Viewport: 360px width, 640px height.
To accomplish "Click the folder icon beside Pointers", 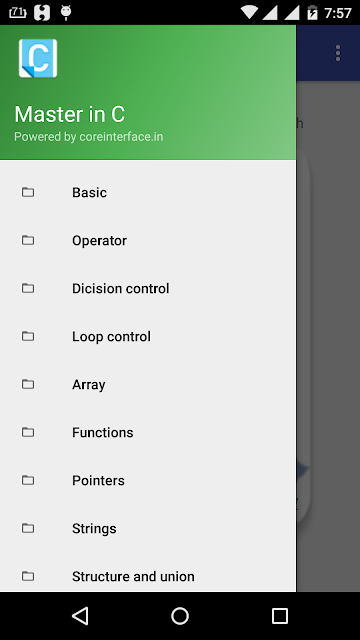I will click(x=28, y=480).
